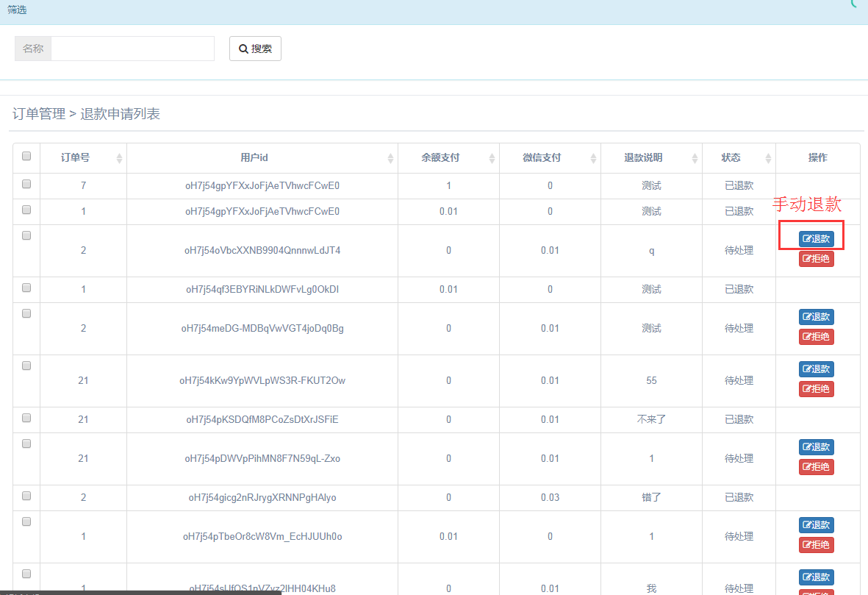Sort the table by 订单号 column arrows
Screen dimensions: 868x595
tap(119, 158)
